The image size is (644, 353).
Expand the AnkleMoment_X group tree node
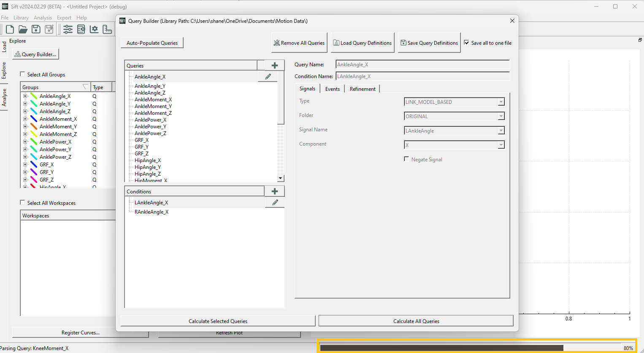tap(25, 119)
